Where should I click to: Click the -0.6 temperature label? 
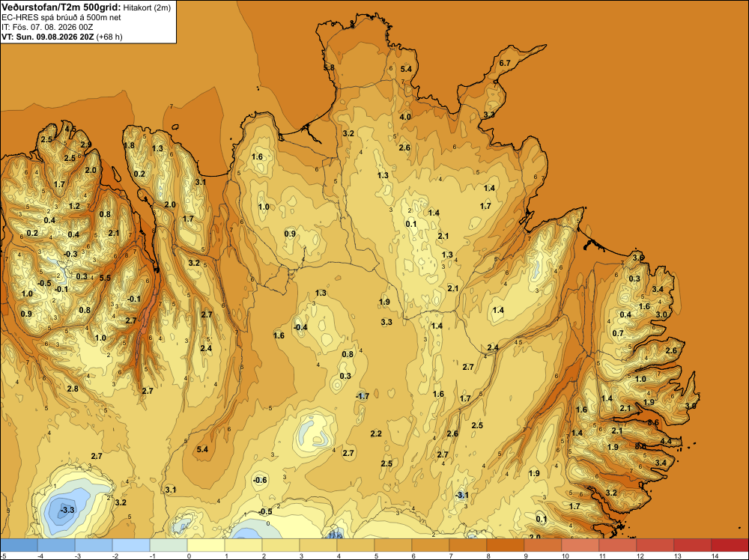click(x=260, y=480)
